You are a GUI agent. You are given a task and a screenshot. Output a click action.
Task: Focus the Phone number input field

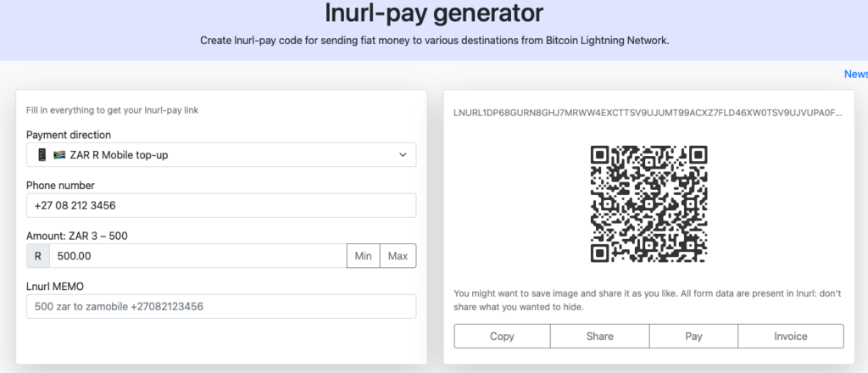click(x=221, y=205)
